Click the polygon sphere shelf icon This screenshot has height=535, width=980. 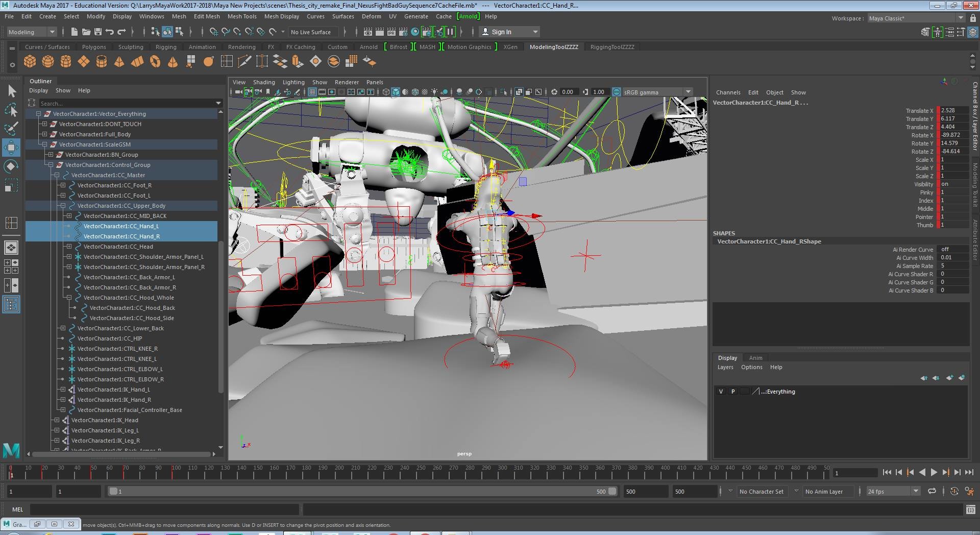48,62
